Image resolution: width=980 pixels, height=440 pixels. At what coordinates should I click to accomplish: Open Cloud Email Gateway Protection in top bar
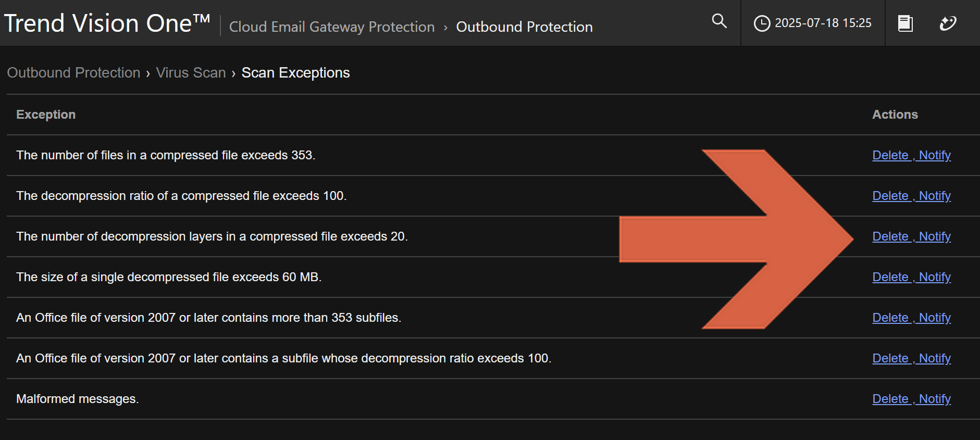(x=332, y=27)
